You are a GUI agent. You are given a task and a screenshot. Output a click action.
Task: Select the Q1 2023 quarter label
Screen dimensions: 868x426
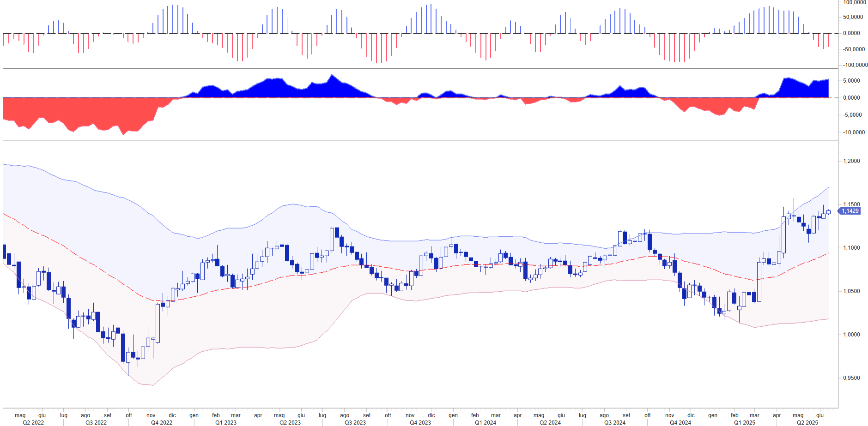point(226,422)
